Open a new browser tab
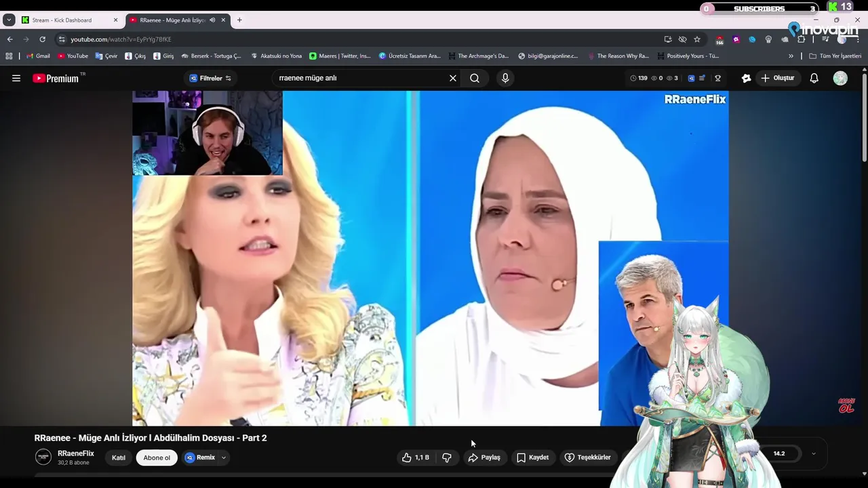The width and height of the screenshot is (868, 488). click(x=239, y=20)
